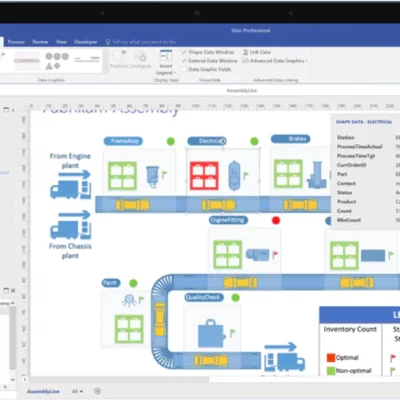400x400 pixels.
Task: Select the QualityCheck puzzle piece icon
Action: click(211, 333)
